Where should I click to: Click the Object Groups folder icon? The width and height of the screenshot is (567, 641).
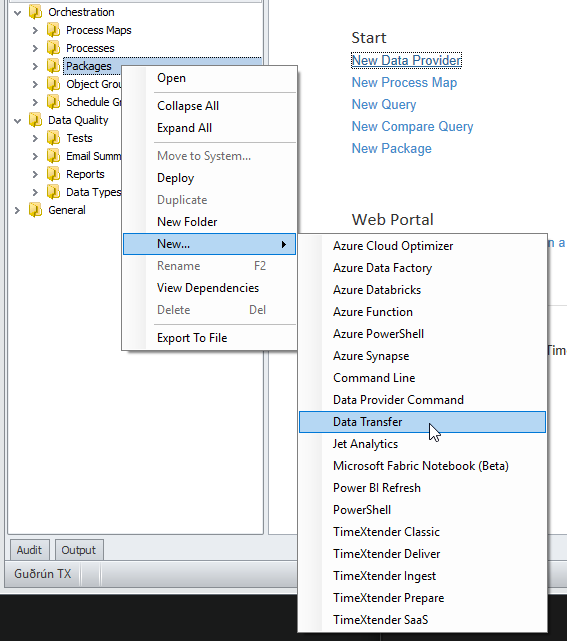[x=54, y=84]
